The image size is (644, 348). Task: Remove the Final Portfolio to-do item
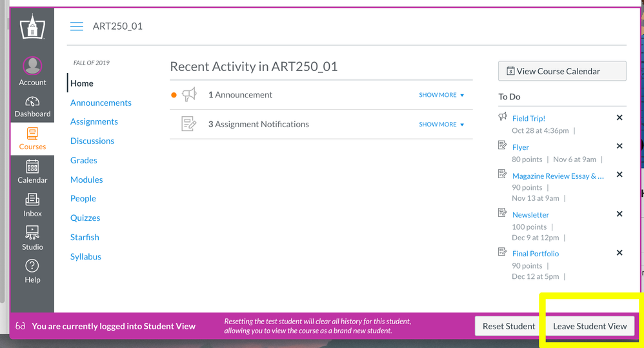pyautogui.click(x=619, y=253)
